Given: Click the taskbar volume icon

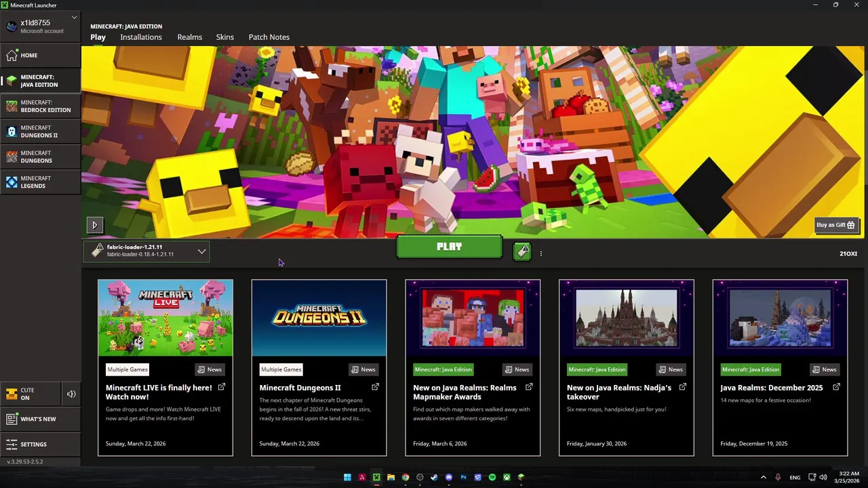Looking at the screenshot, I should click(x=824, y=477).
